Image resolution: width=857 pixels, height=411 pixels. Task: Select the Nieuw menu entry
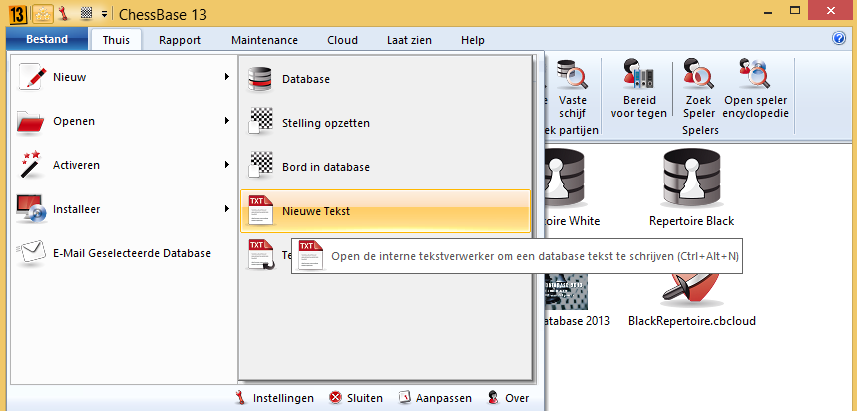pyautogui.click(x=124, y=77)
